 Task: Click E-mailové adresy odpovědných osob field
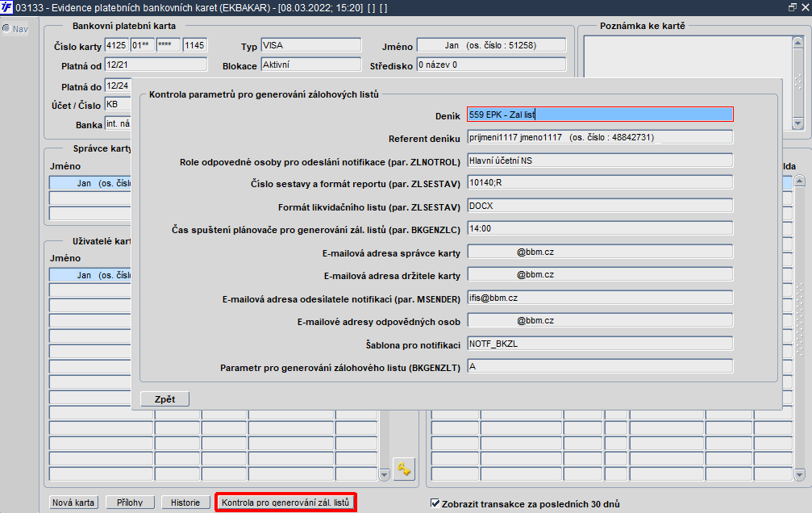[600, 321]
